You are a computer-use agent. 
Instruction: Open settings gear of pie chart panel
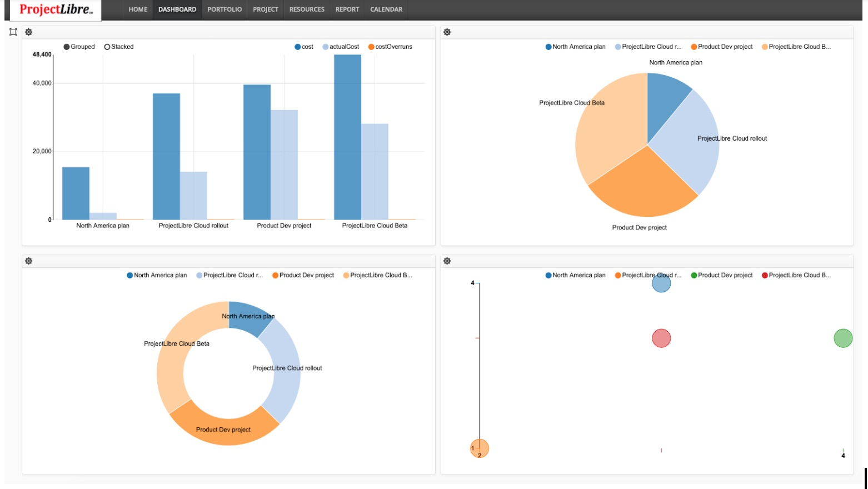click(447, 32)
